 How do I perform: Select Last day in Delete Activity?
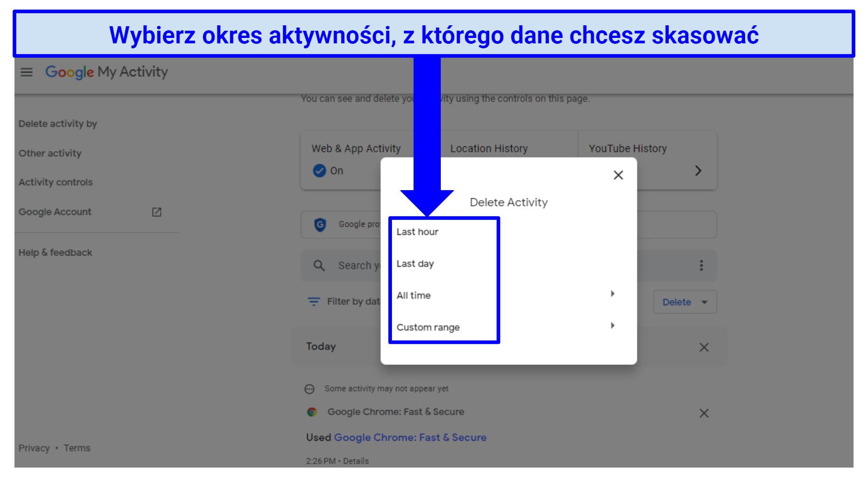click(x=415, y=264)
